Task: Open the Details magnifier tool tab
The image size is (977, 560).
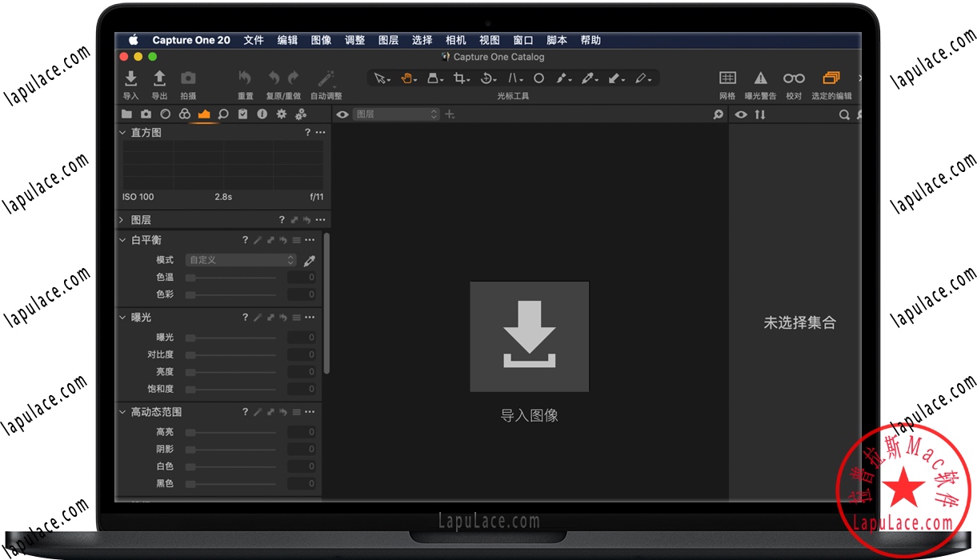Action: point(223,114)
